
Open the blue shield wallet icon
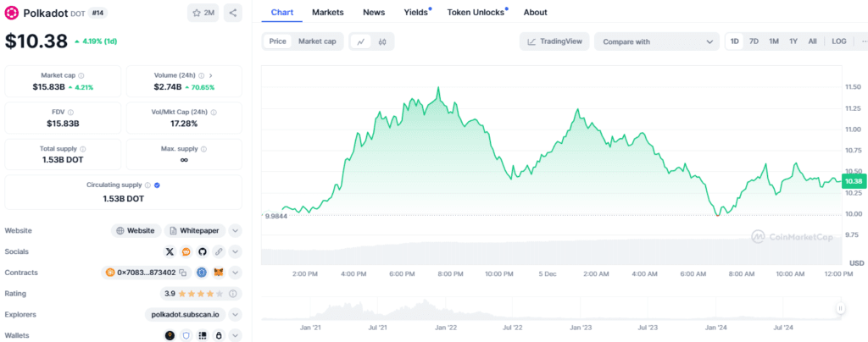coord(186,335)
